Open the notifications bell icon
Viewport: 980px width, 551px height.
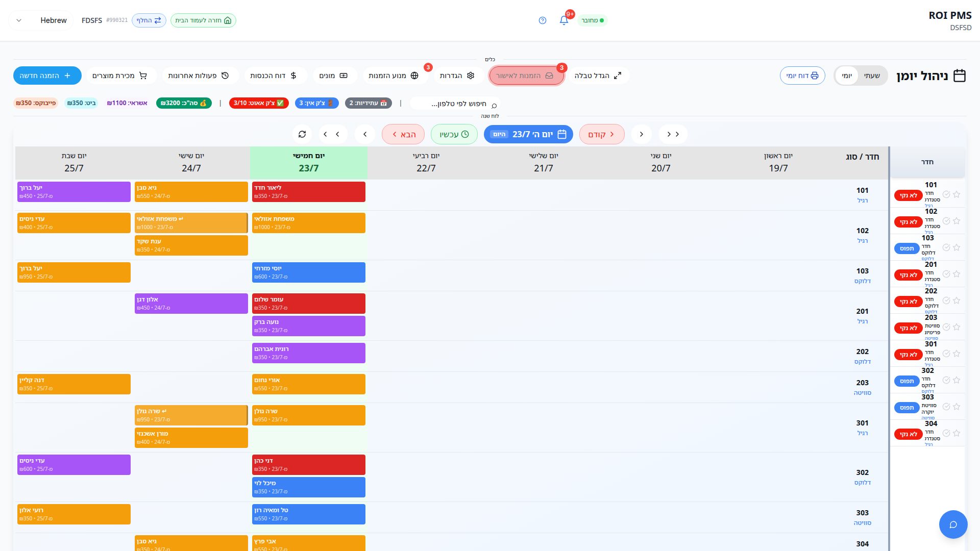pyautogui.click(x=563, y=20)
